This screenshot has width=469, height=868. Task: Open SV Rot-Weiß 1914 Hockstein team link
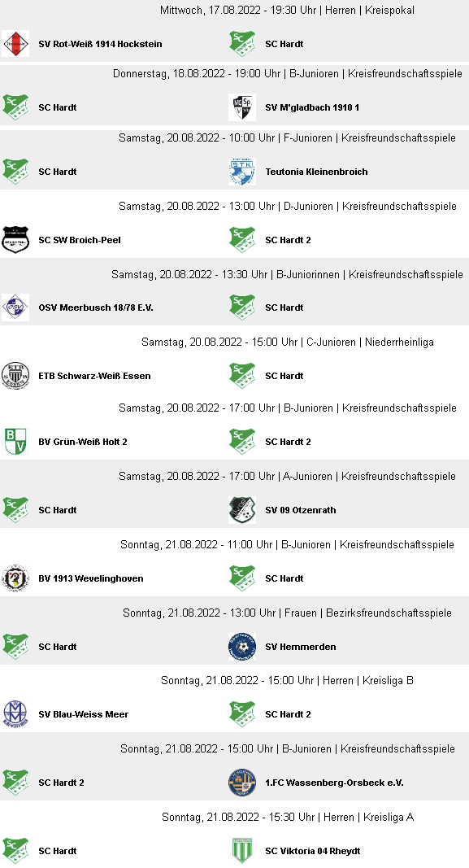click(100, 44)
